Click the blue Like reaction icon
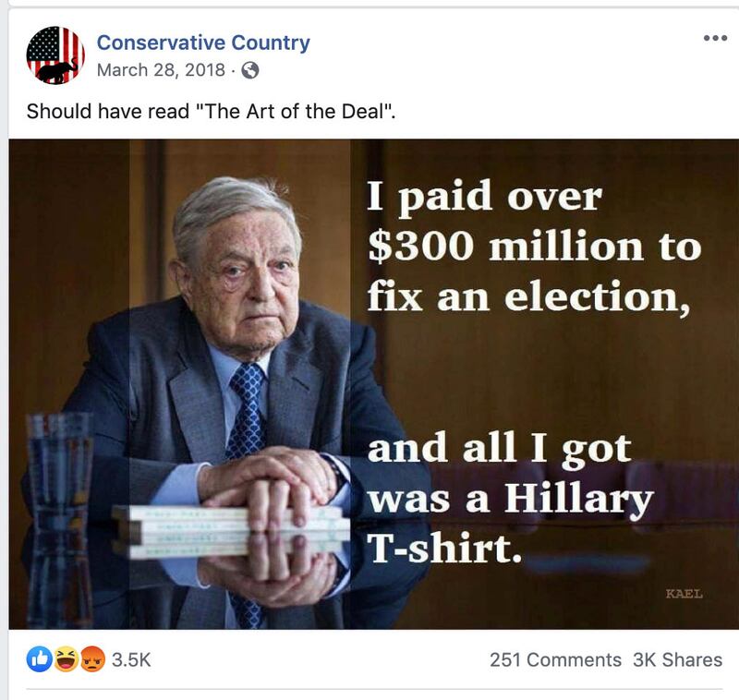Viewport: 739px width, 700px height. (x=39, y=659)
